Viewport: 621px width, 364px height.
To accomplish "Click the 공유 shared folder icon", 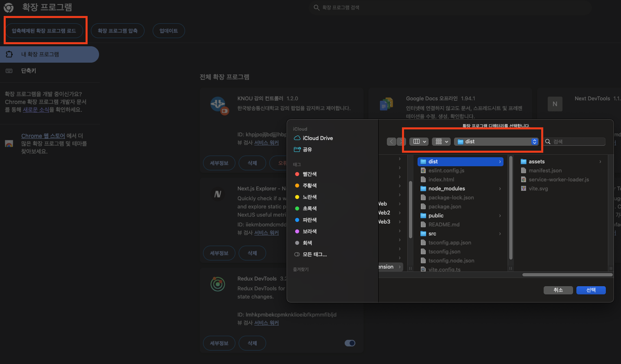I will click(x=297, y=149).
